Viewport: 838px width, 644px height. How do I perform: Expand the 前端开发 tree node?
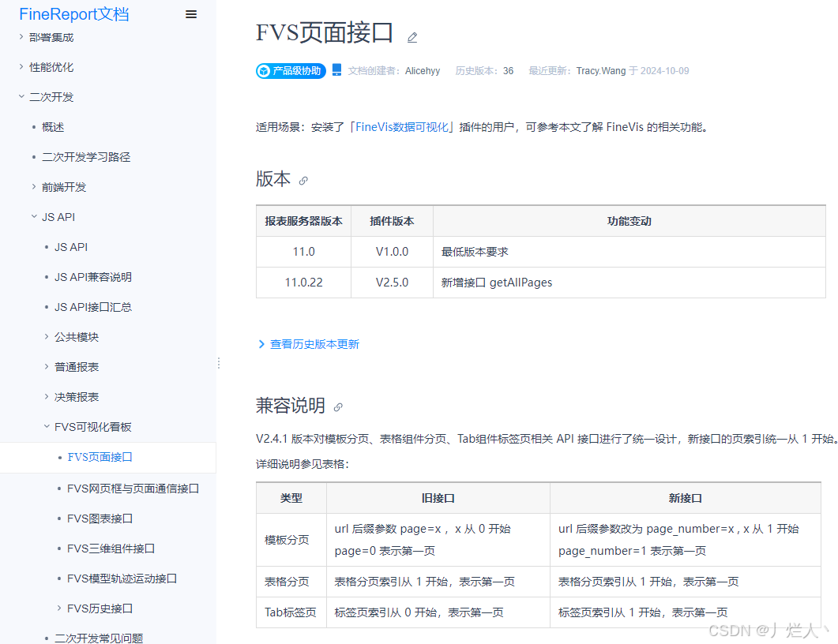pos(34,186)
